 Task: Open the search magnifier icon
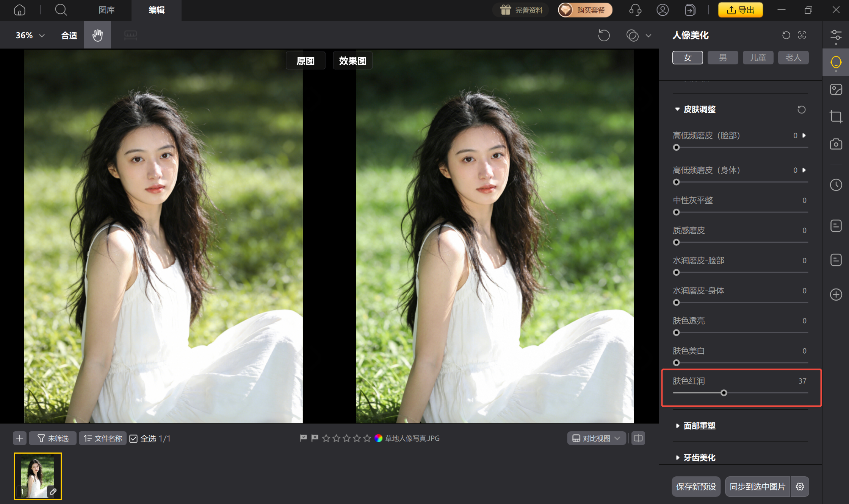pyautogui.click(x=61, y=10)
